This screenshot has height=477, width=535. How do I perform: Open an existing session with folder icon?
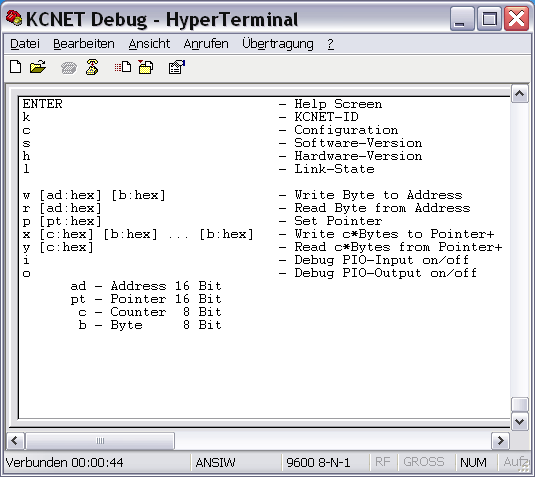pos(38,67)
